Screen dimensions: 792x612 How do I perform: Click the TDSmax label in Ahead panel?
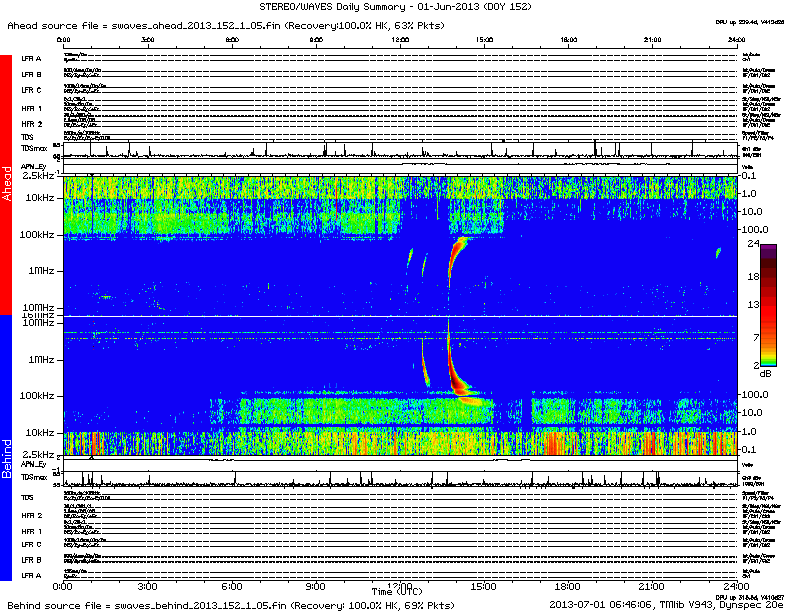(x=34, y=147)
